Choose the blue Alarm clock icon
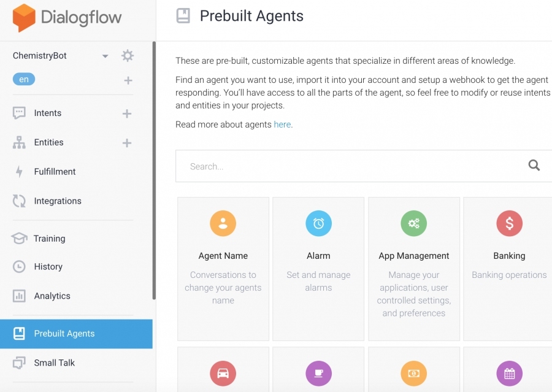The height and width of the screenshot is (392, 552). pos(318,223)
